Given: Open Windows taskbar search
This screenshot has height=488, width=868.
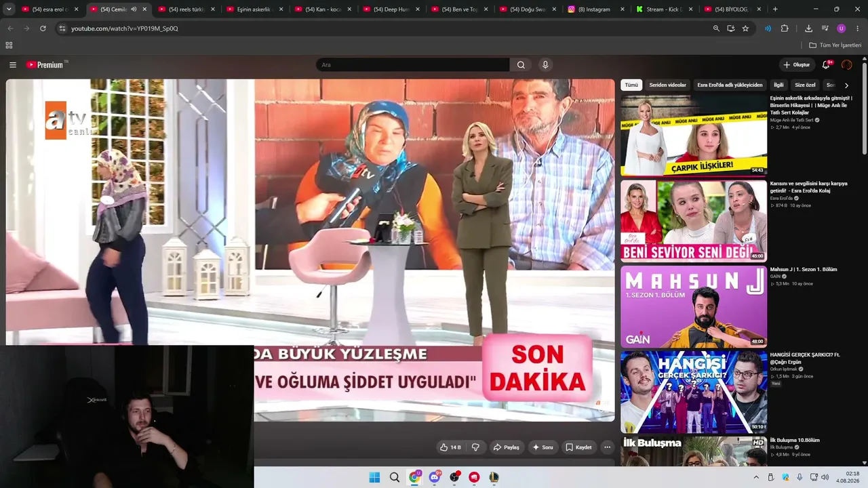Looking at the screenshot, I should click(x=395, y=477).
